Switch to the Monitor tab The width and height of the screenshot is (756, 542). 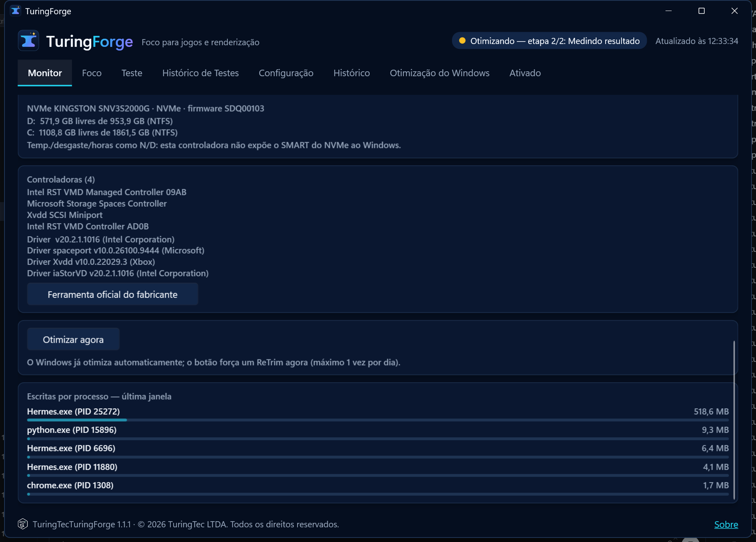coord(45,73)
